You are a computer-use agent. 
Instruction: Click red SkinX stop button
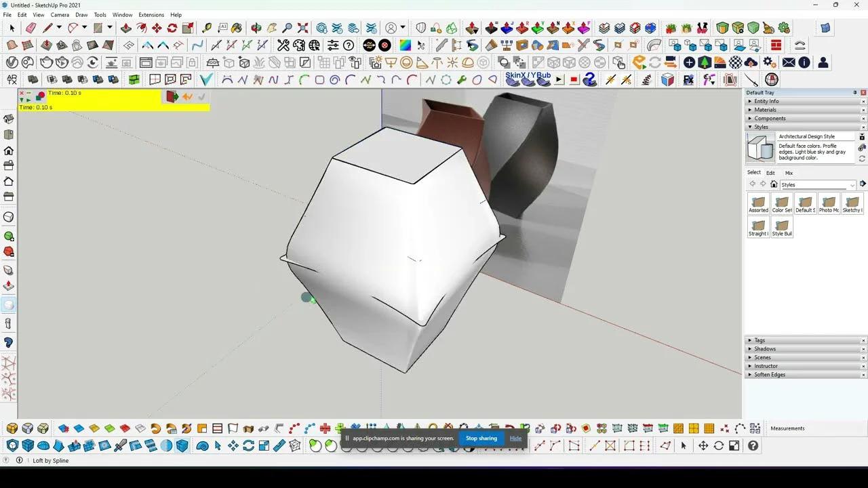point(574,80)
